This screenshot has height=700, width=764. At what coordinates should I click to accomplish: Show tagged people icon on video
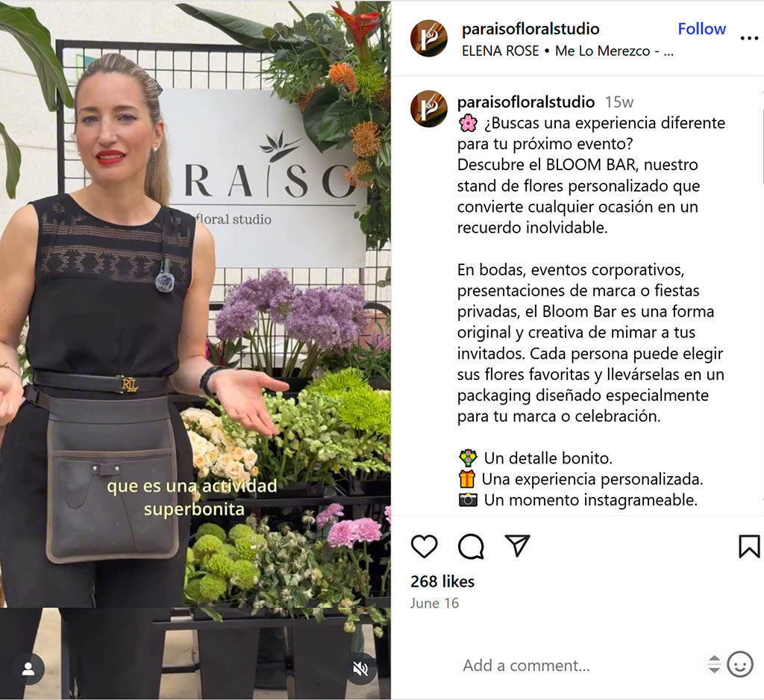pyautogui.click(x=28, y=669)
